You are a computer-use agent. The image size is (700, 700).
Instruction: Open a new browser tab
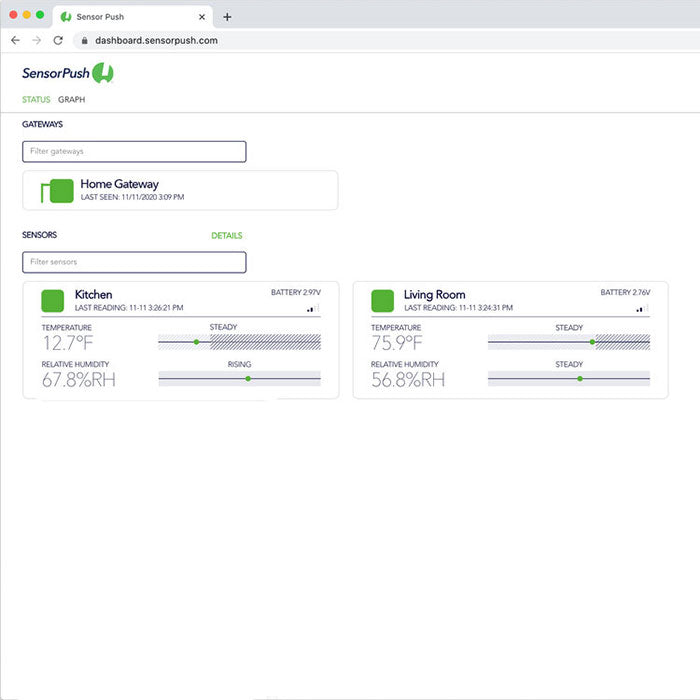coord(227,17)
